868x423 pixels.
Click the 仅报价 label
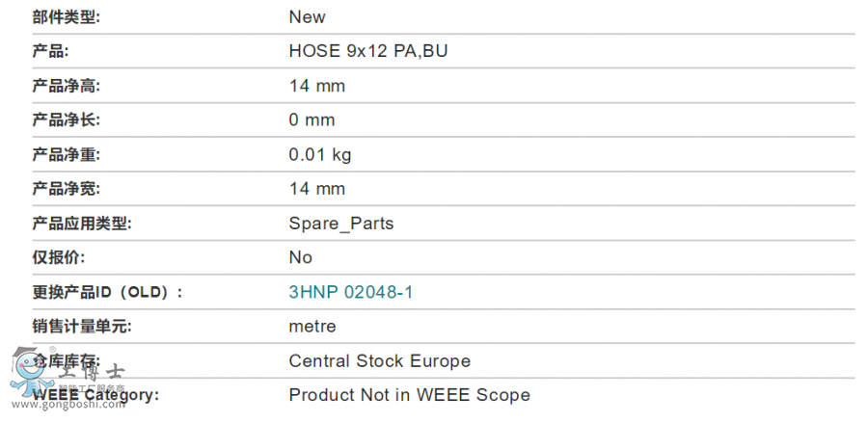click(x=58, y=257)
